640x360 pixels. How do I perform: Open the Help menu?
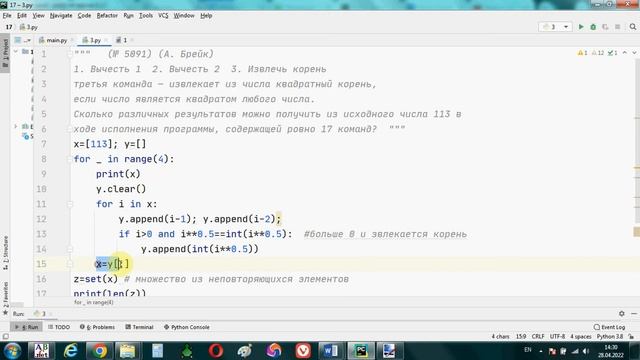[206, 16]
